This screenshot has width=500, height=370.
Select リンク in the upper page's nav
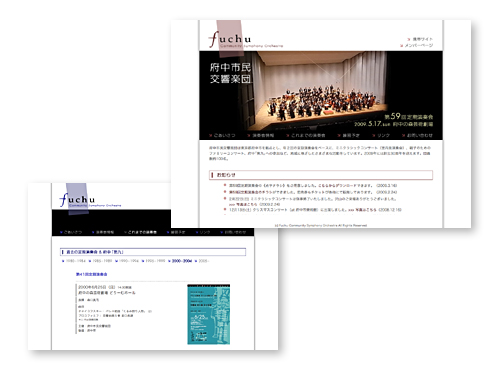pos(381,135)
